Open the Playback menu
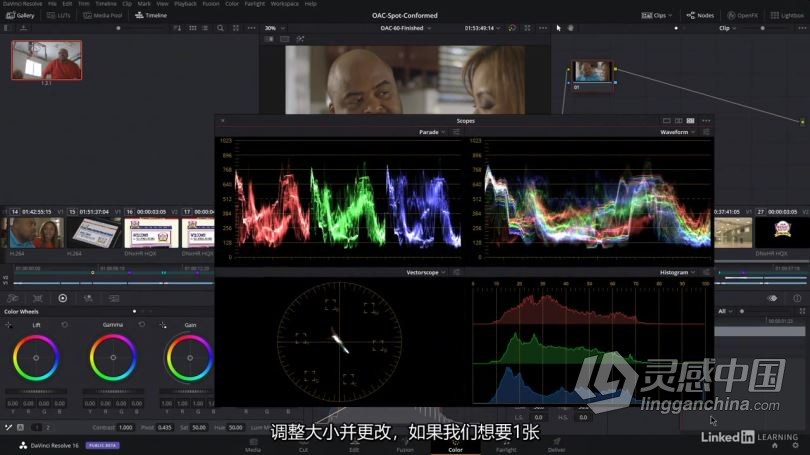810x455 pixels. (185, 4)
